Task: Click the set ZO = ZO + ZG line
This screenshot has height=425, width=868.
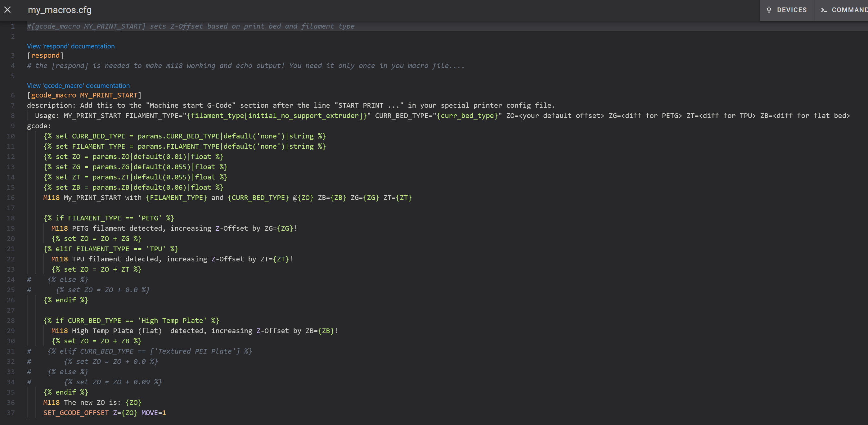Action: coord(97,239)
